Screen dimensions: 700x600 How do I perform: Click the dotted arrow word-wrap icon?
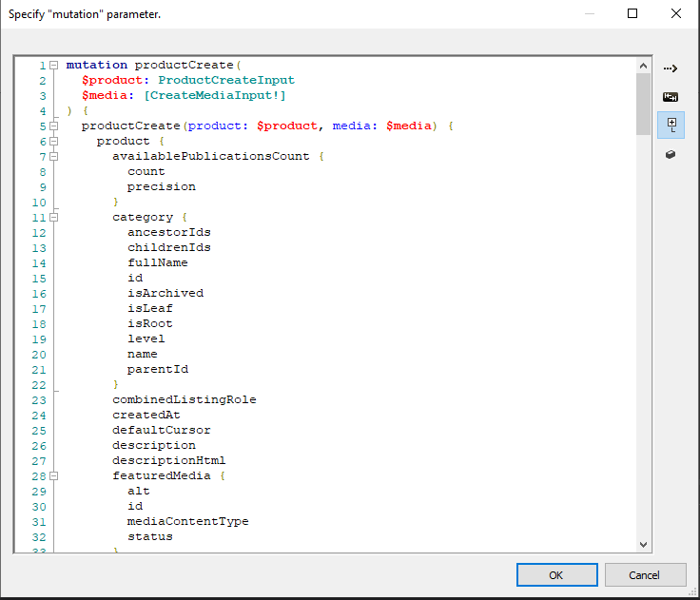[x=670, y=68]
